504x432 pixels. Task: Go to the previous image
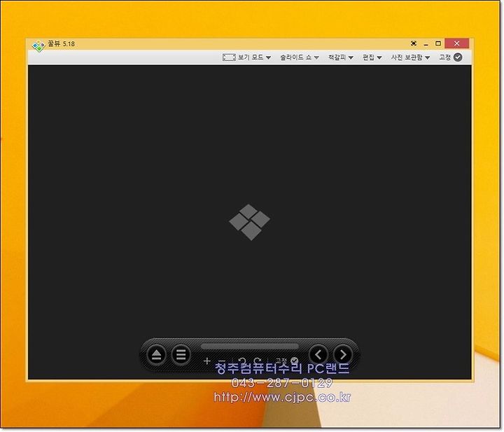(318, 354)
